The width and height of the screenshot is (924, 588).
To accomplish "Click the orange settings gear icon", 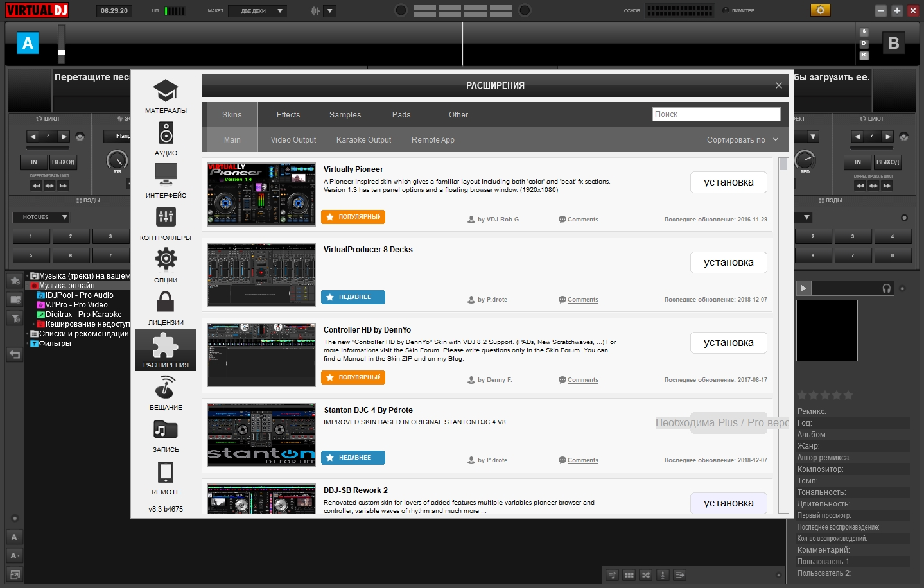I will (x=820, y=10).
